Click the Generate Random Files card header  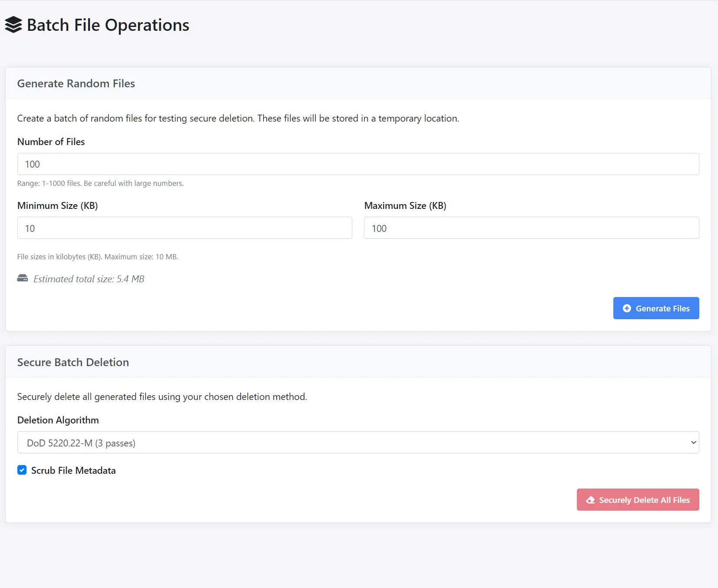pos(76,83)
